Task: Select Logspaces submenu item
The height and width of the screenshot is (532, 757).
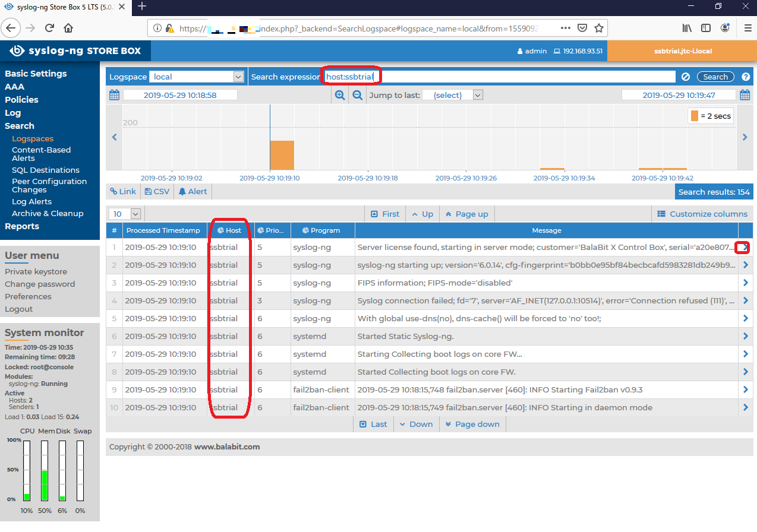Action: tap(33, 138)
